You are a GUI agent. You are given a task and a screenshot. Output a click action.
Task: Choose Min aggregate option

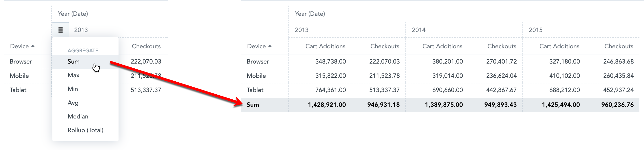click(85, 89)
